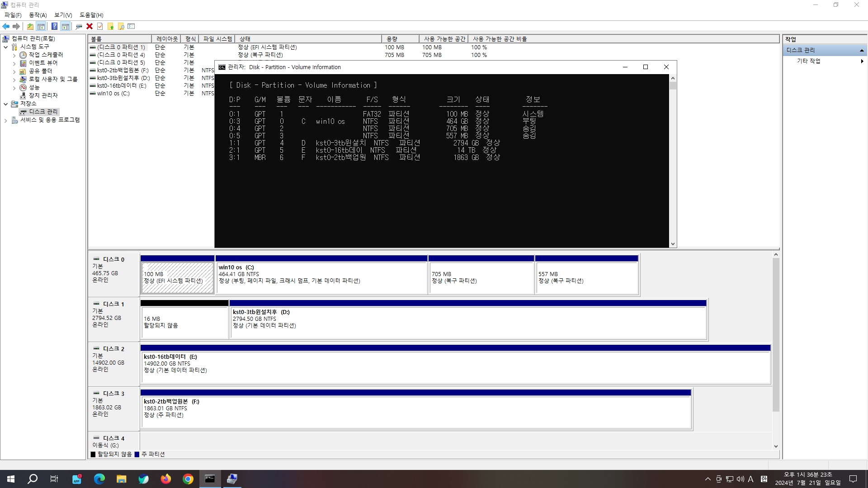Toggle the show/hide action pane icon
Viewport: 868px width, 488px height.
pyautogui.click(x=66, y=26)
